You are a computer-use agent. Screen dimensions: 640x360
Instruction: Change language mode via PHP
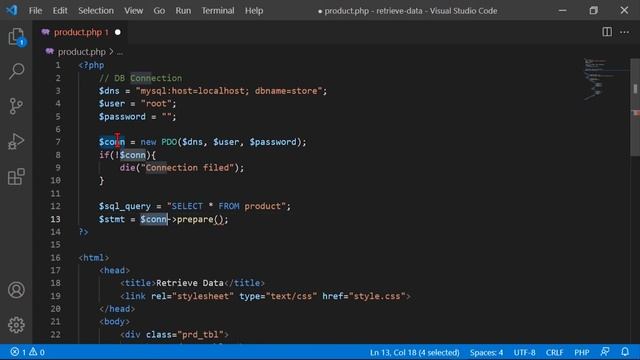[x=582, y=352]
